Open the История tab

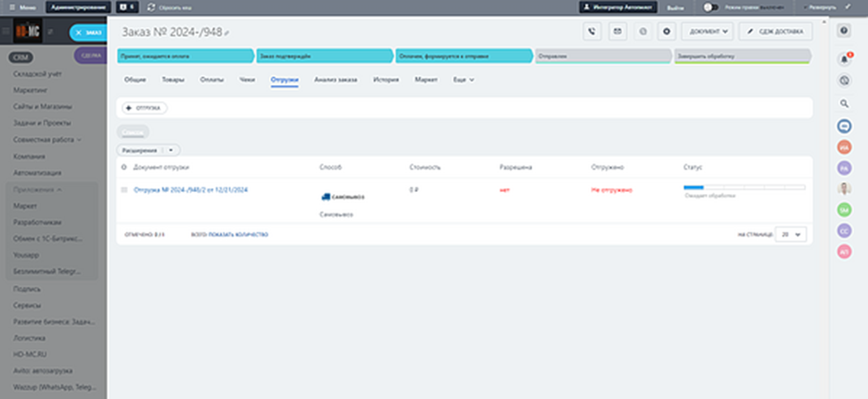pyautogui.click(x=386, y=80)
